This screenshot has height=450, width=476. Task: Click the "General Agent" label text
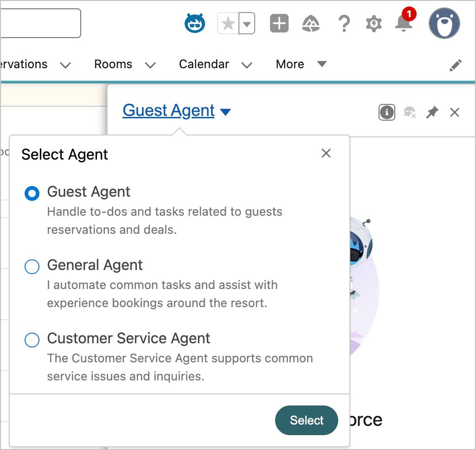coord(95,265)
